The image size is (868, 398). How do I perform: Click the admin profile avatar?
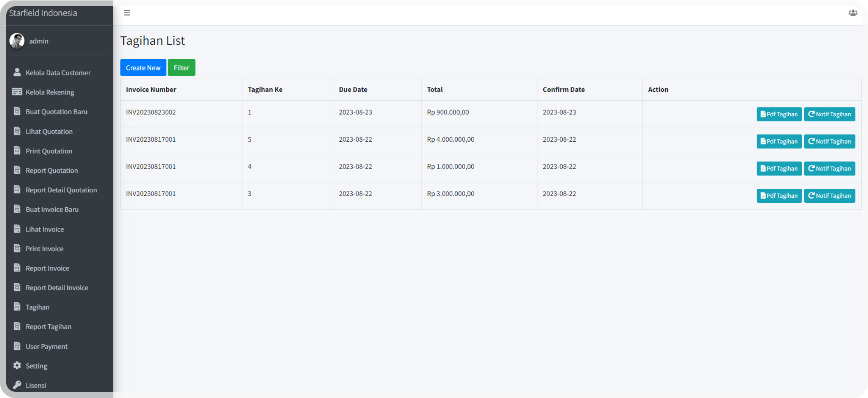pyautogui.click(x=17, y=41)
